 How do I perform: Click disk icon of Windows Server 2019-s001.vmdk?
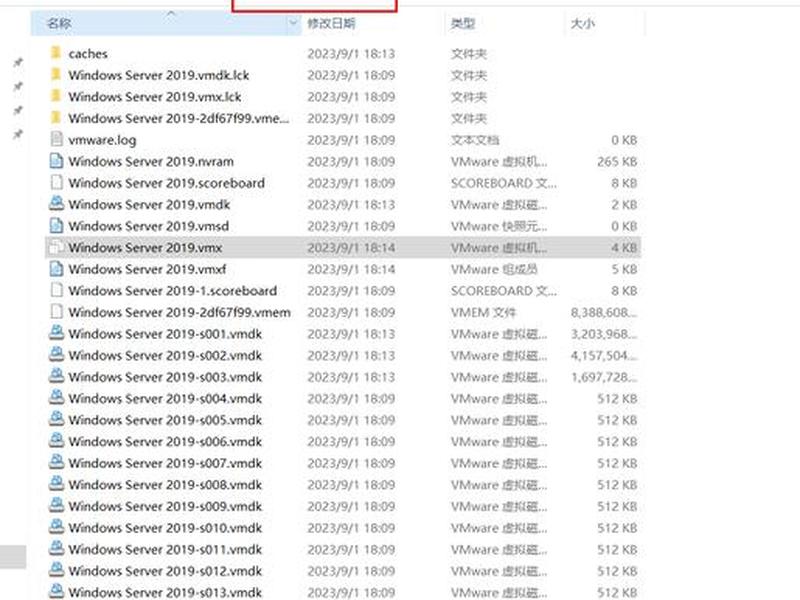click(x=57, y=333)
